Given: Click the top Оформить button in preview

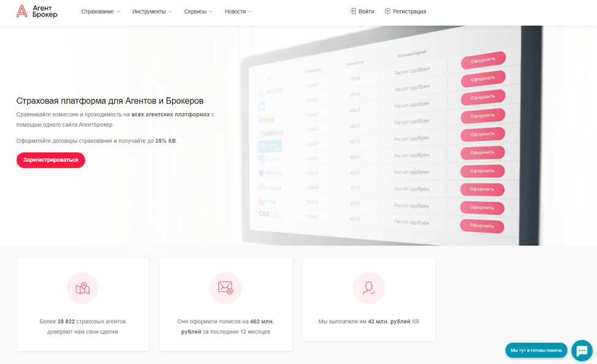Looking at the screenshot, I should point(482,60).
